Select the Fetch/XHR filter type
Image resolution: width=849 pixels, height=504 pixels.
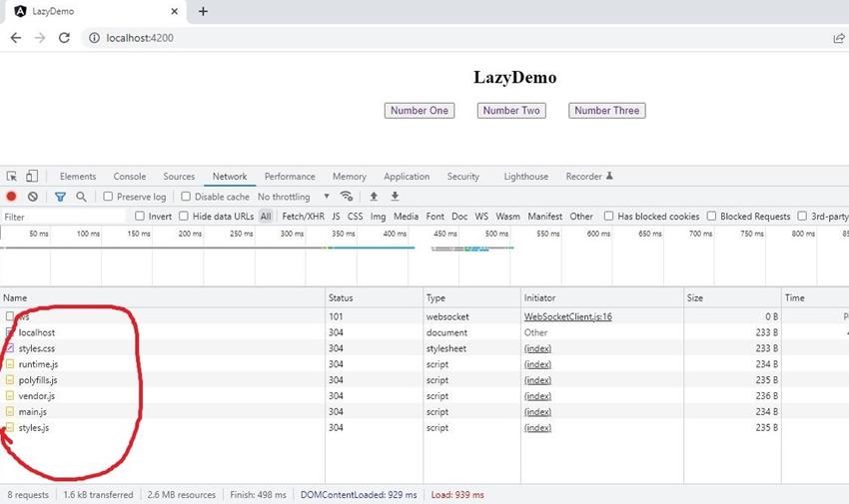(x=303, y=217)
